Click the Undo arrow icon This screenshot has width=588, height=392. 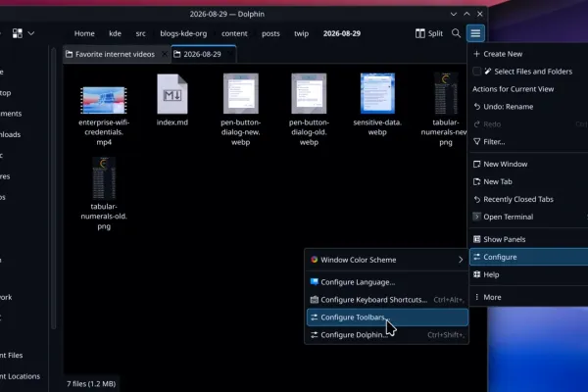tap(476, 107)
